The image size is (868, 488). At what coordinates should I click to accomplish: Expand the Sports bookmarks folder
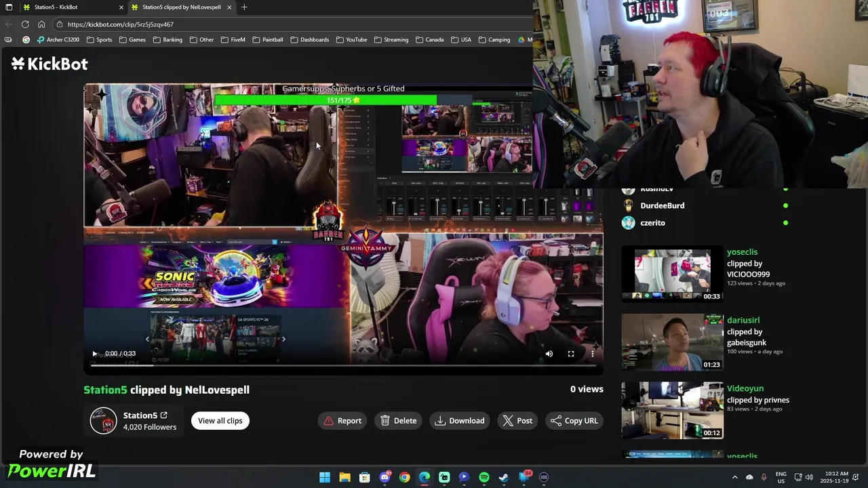coord(99,40)
